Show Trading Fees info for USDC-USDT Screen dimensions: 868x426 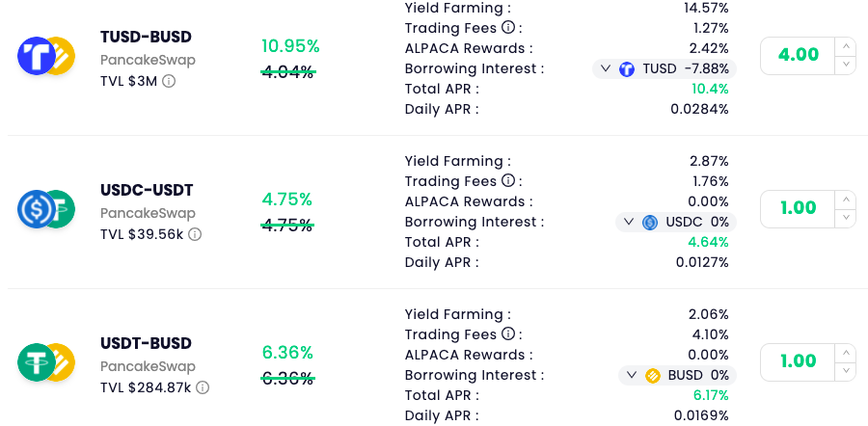[x=507, y=180]
